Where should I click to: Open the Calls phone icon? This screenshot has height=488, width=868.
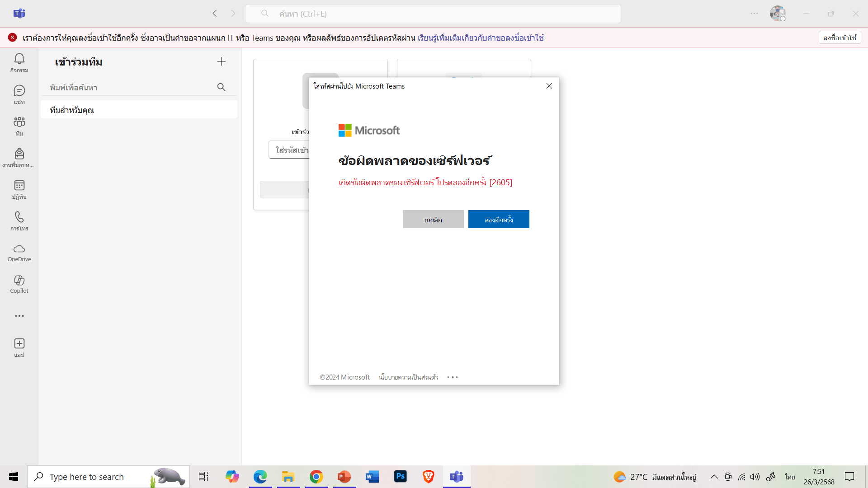(x=19, y=221)
